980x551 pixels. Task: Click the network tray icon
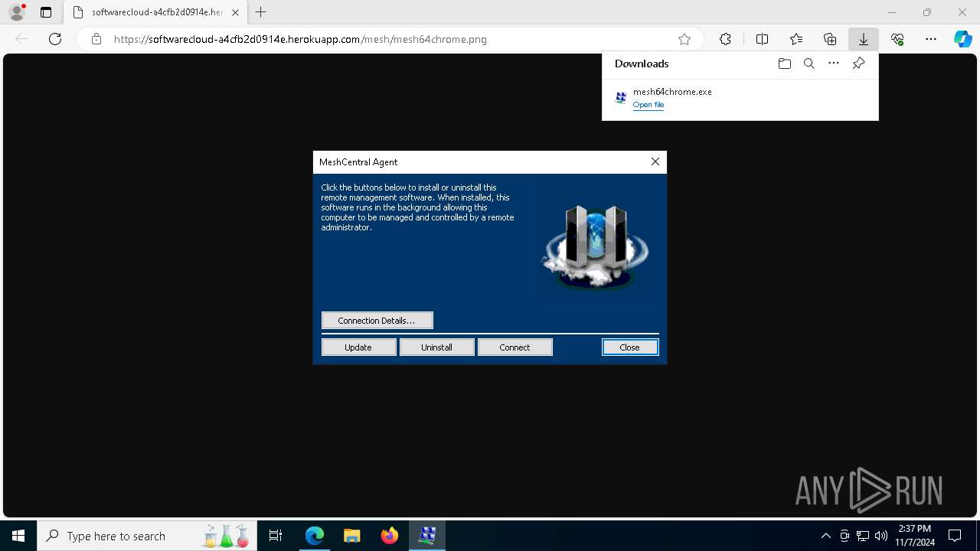pyautogui.click(x=863, y=536)
